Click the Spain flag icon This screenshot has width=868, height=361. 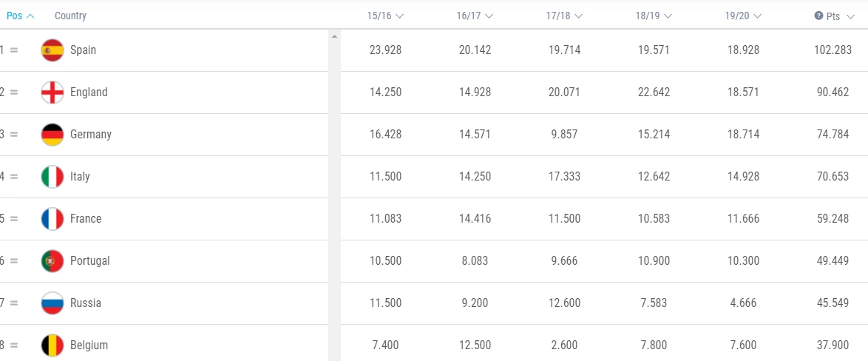52,50
